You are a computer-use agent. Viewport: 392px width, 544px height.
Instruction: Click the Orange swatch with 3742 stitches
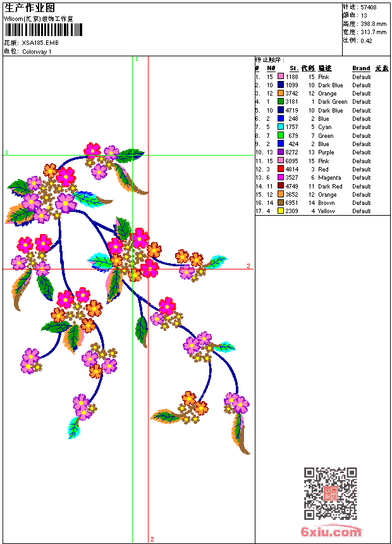pos(281,93)
